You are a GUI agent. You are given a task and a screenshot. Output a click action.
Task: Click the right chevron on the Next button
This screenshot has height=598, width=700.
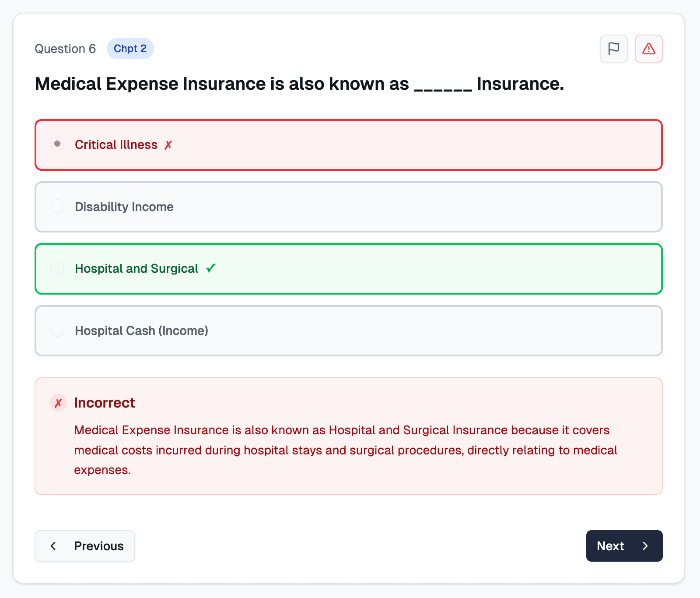tap(646, 546)
